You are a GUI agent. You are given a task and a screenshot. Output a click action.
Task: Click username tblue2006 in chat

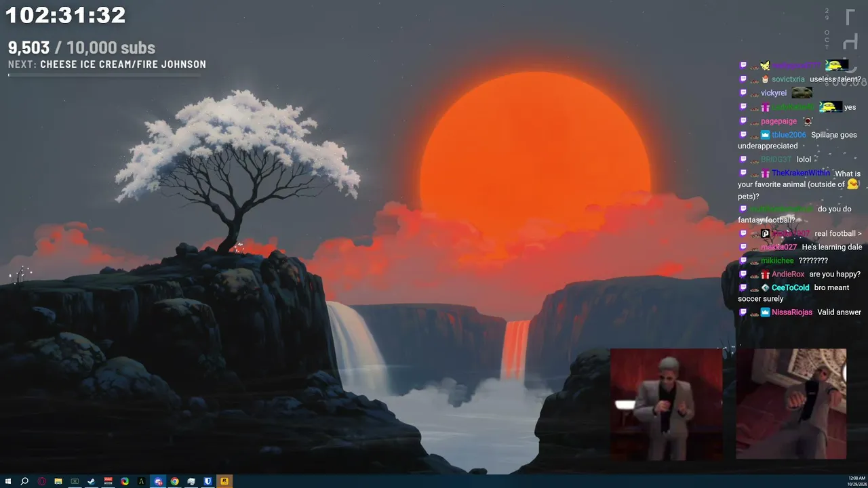[789, 135]
